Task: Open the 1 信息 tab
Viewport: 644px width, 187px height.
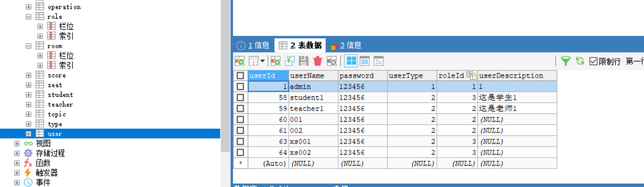Action: 254,45
